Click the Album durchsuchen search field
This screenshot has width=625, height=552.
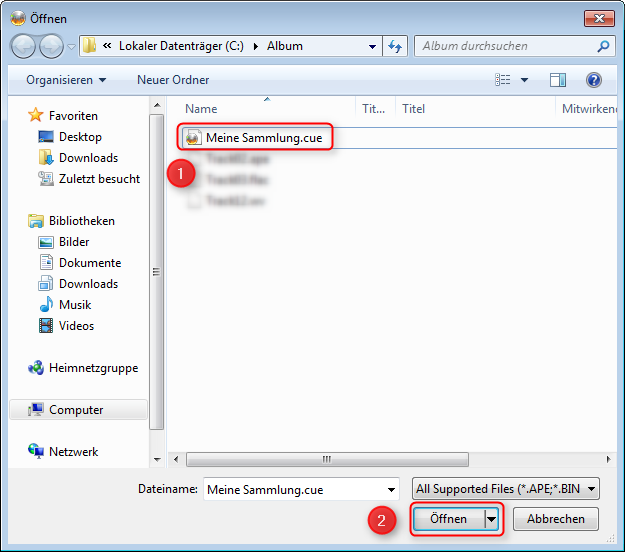coord(505,46)
